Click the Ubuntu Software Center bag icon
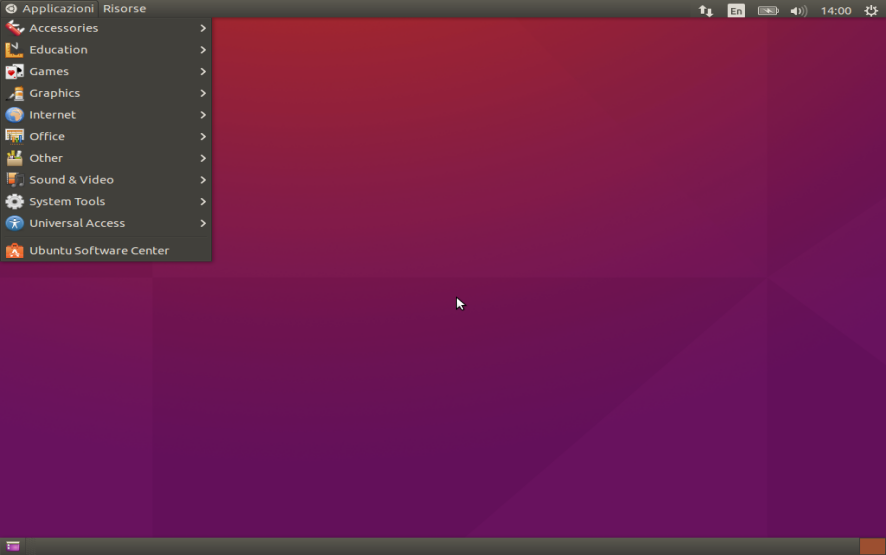Screen dimensions: 886x555 pos(14,251)
